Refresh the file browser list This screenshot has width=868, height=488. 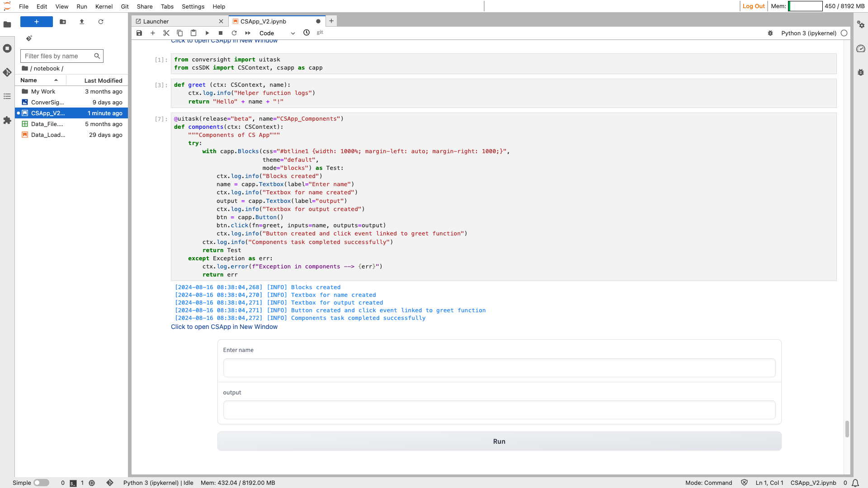coord(101,22)
